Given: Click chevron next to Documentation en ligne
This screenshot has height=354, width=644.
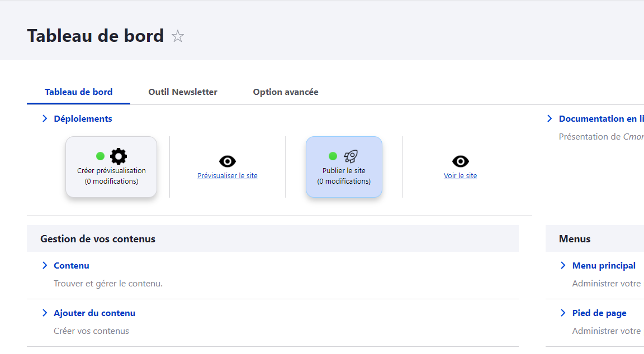Looking at the screenshot, I should (x=550, y=119).
